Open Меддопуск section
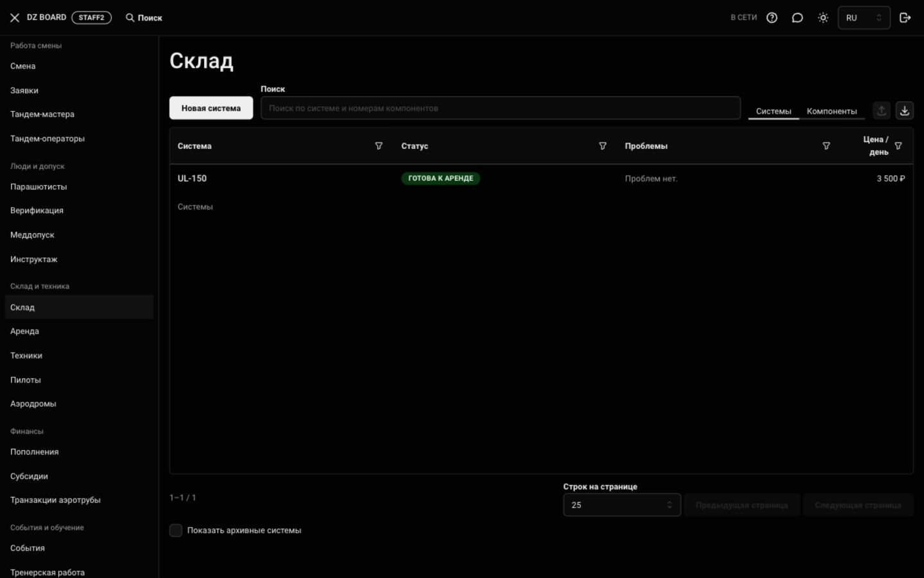Viewport: 924px width, 578px height. coord(79,235)
